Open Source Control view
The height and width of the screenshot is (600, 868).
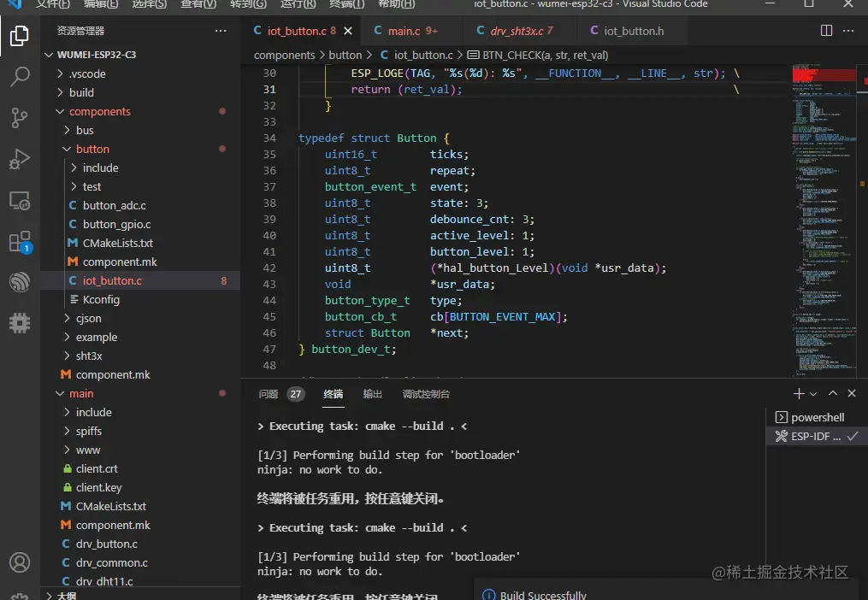pos(20,117)
